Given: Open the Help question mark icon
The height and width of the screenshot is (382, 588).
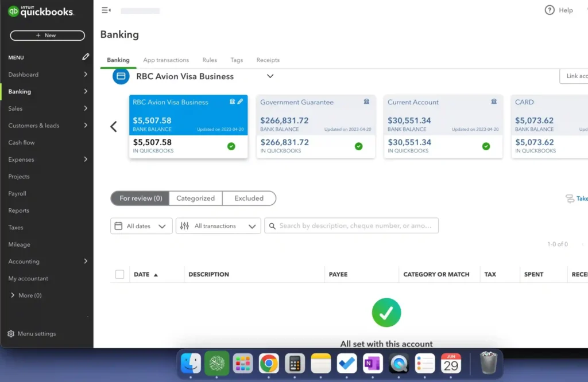Looking at the screenshot, I should point(550,10).
